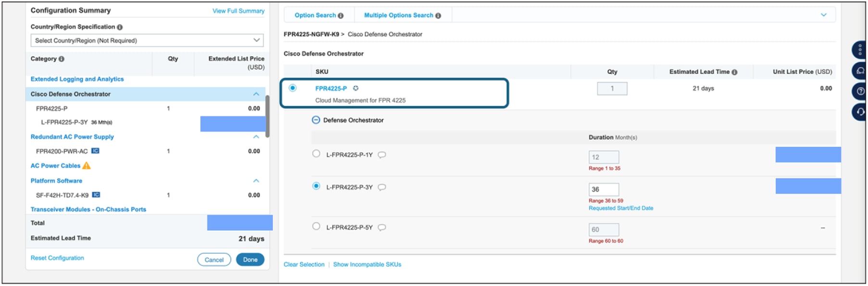Open the headset support side button

coord(860,112)
